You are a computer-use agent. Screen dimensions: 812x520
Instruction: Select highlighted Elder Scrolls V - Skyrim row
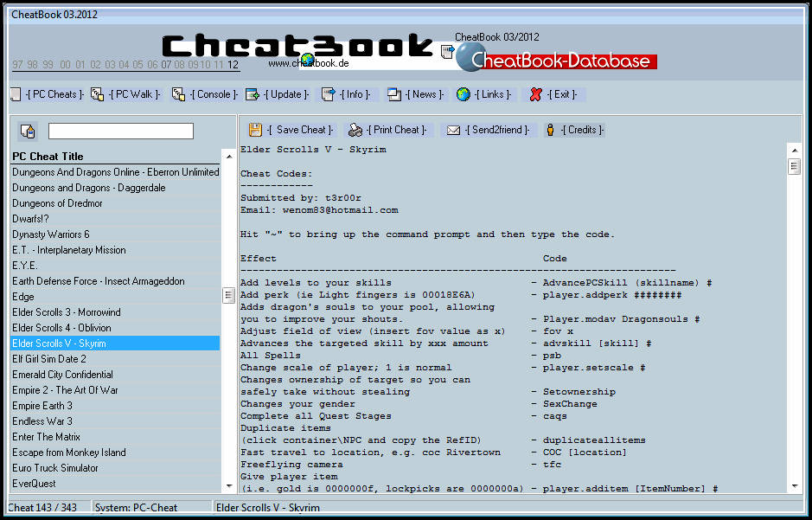[116, 343]
